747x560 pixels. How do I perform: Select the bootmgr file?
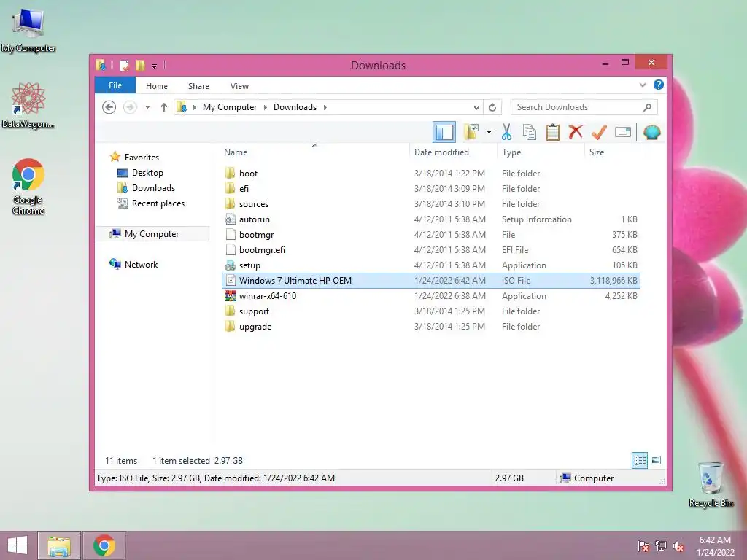(x=431, y=234)
